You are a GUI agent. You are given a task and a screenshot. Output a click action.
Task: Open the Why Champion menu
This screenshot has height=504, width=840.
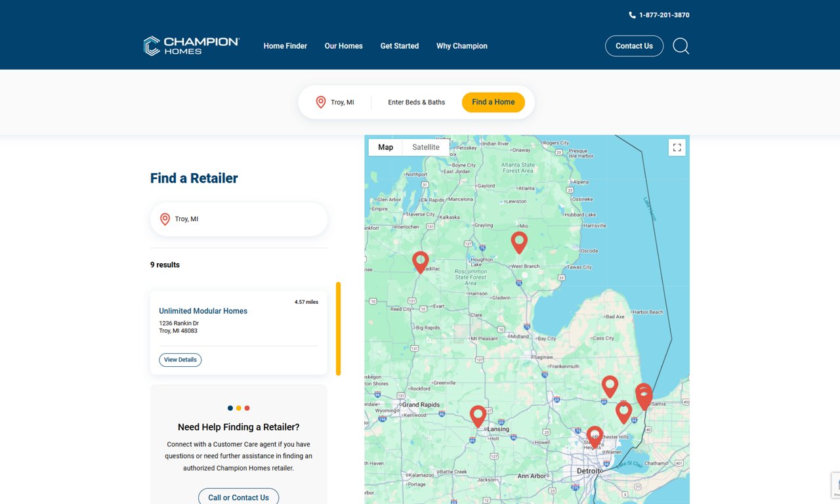[461, 46]
